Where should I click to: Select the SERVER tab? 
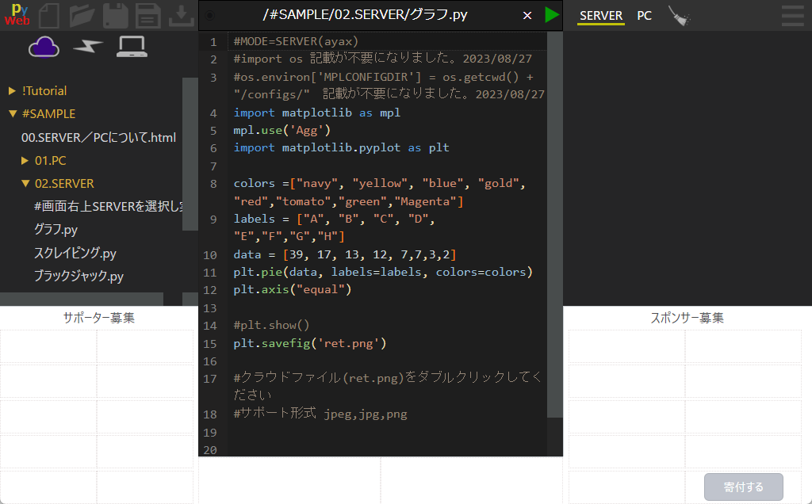click(x=601, y=15)
